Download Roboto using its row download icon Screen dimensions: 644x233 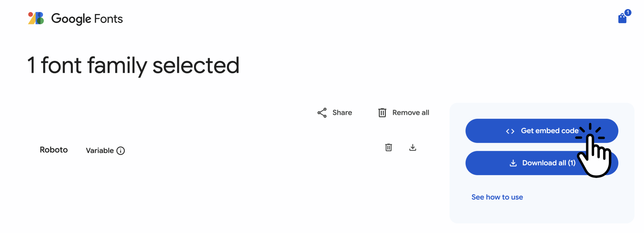tap(413, 147)
